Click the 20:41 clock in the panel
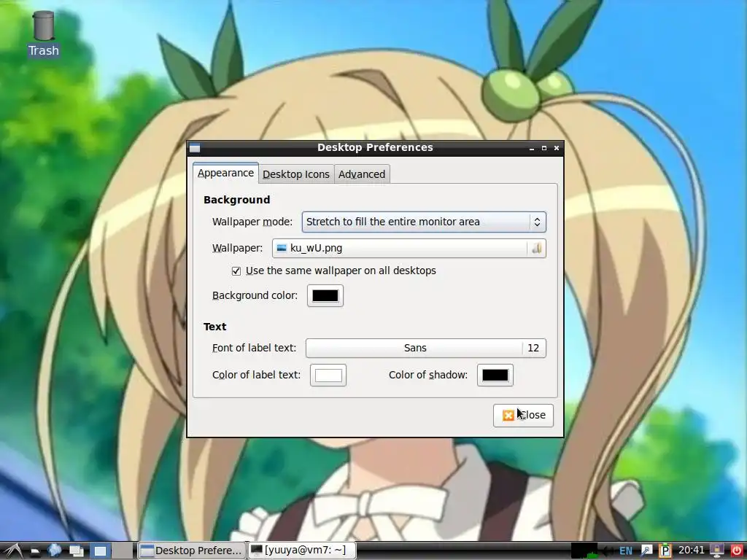 point(691,550)
